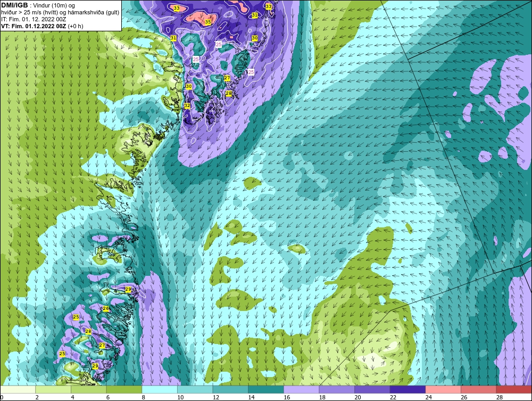
Task: Pick the 4–6 m/s green legend swatch
Action: coord(88,389)
